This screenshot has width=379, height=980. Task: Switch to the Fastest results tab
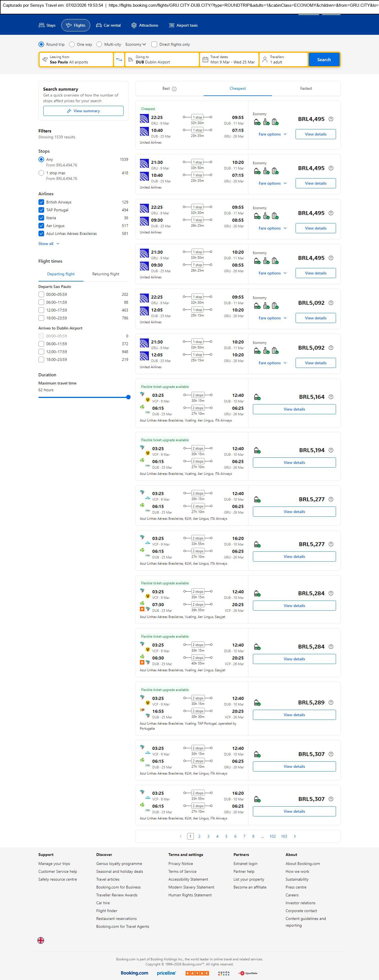(306, 89)
